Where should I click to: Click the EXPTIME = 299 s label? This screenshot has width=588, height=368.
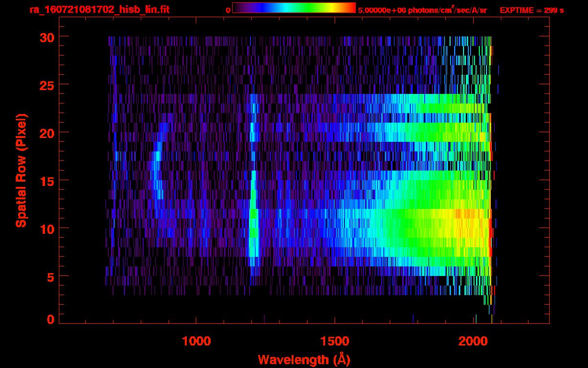pos(531,10)
